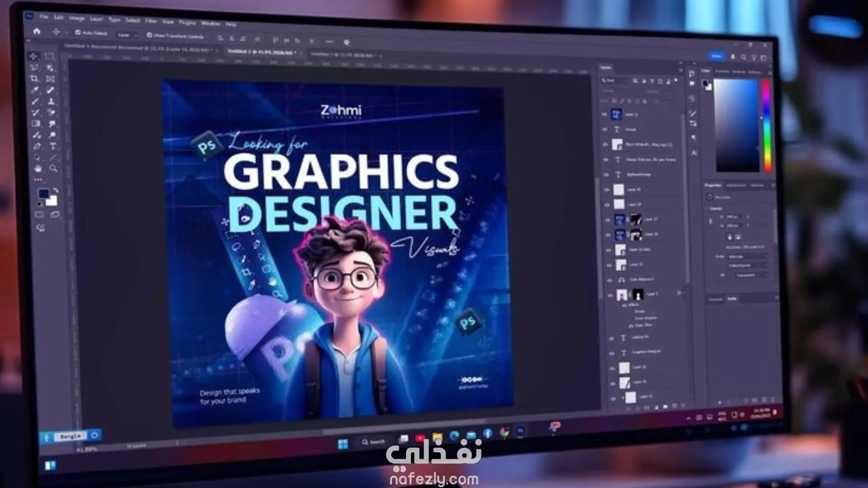Image resolution: width=868 pixels, height=488 pixels.
Task: Click the Home icon in options bar
Action: (x=37, y=31)
